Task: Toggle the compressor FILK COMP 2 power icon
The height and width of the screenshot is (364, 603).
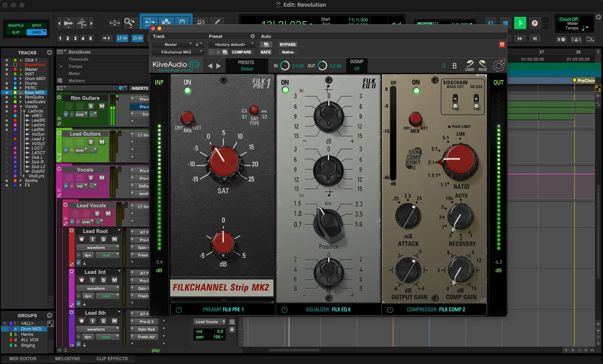Action: point(390,310)
